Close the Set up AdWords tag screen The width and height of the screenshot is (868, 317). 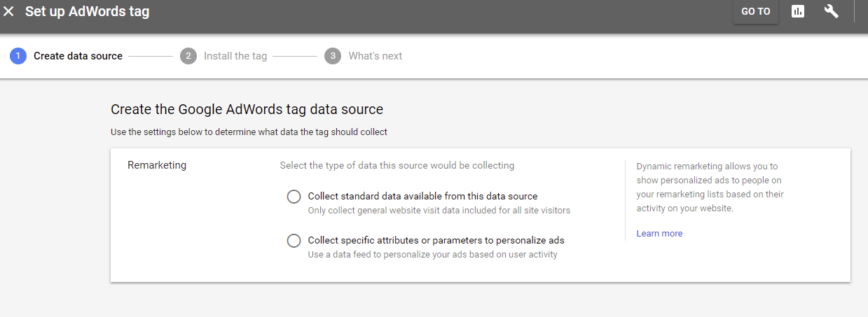click(x=9, y=12)
